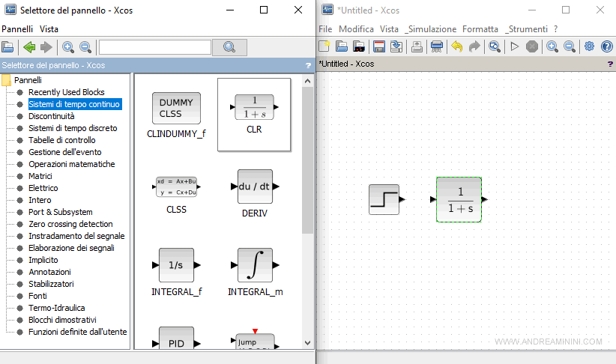Open the Vista menu in Untitled Xcos
This screenshot has height=364, width=616.
(389, 29)
